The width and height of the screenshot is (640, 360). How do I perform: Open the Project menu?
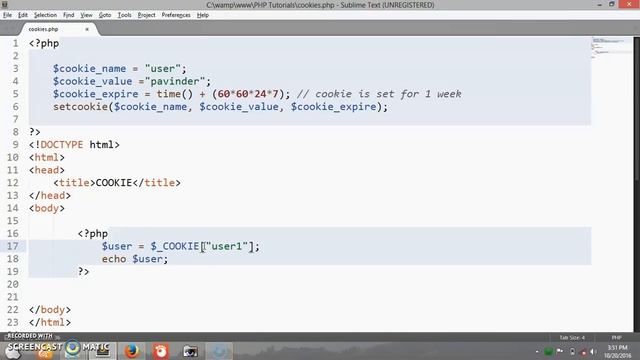pos(147,15)
